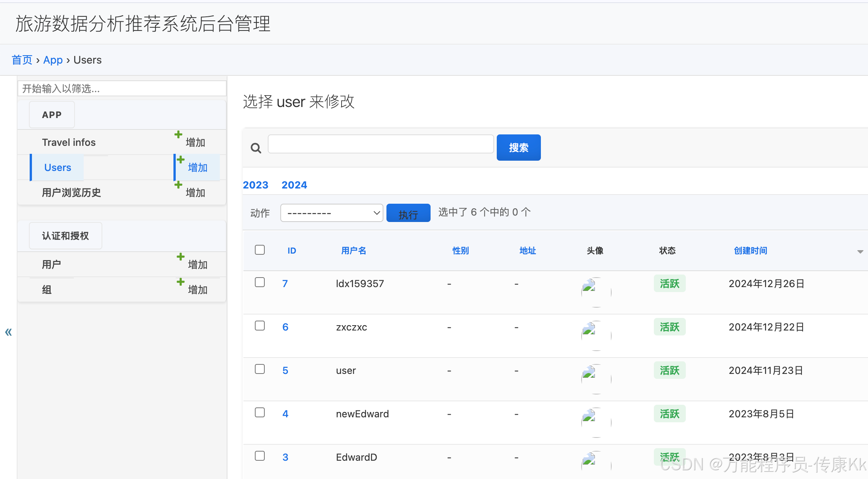The width and height of the screenshot is (868, 479).
Task: Click plus icon for 组 row
Action: (181, 282)
